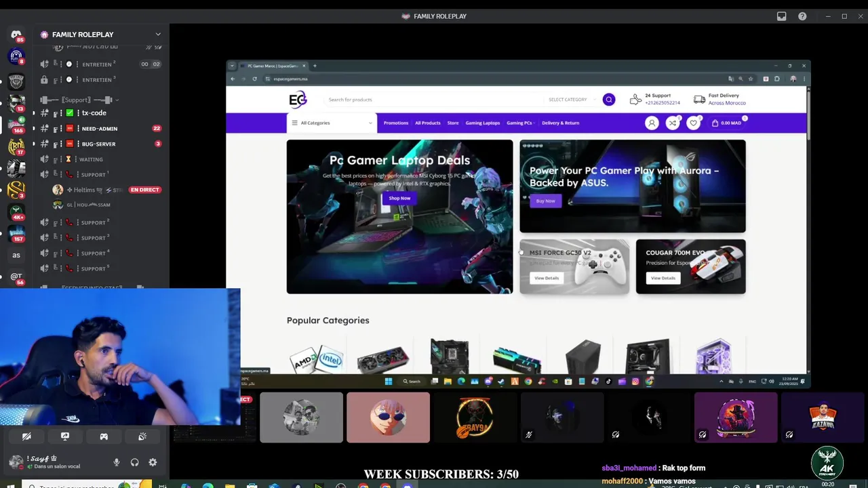Open the Delivery & Return menu item
Viewport: 868px width, 488px height.
pyautogui.click(x=561, y=123)
